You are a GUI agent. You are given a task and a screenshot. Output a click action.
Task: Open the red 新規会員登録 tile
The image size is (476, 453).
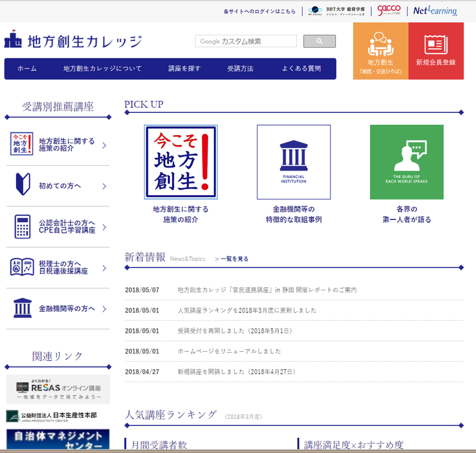[x=435, y=51]
